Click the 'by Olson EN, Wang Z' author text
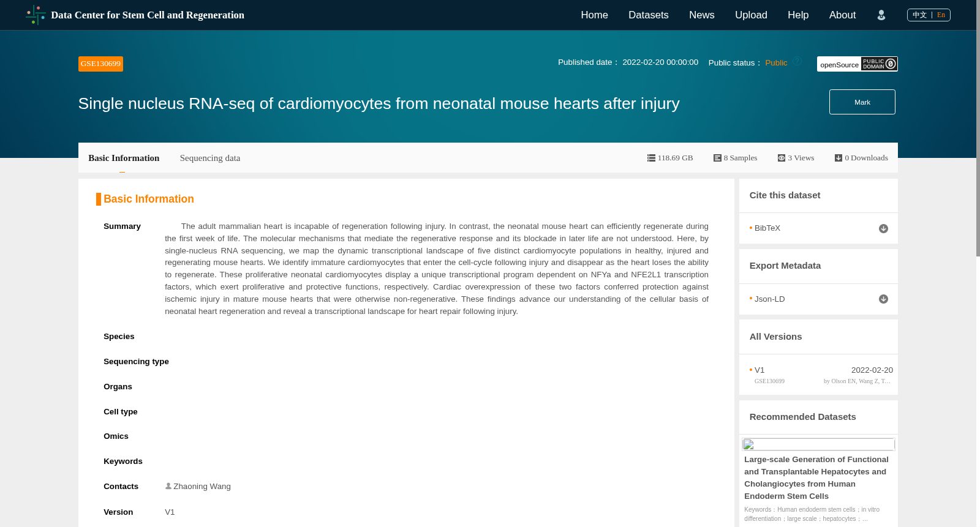Viewport: 980px width, 527px height. (x=857, y=381)
